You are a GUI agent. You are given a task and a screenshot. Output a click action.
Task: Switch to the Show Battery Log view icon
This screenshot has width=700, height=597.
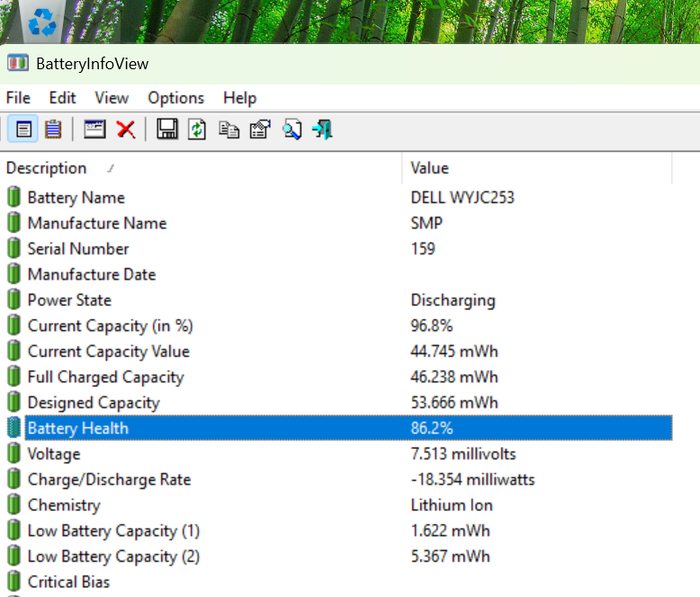click(53, 129)
